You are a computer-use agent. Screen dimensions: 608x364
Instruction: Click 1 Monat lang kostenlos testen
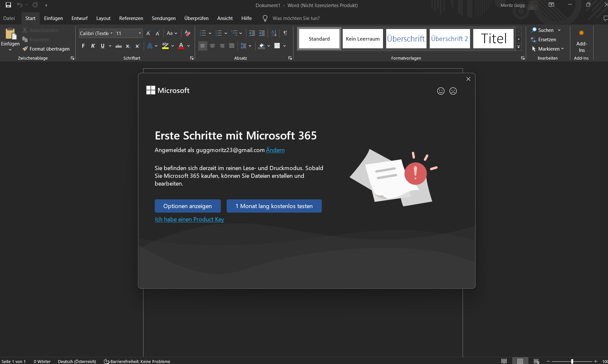[x=274, y=206]
